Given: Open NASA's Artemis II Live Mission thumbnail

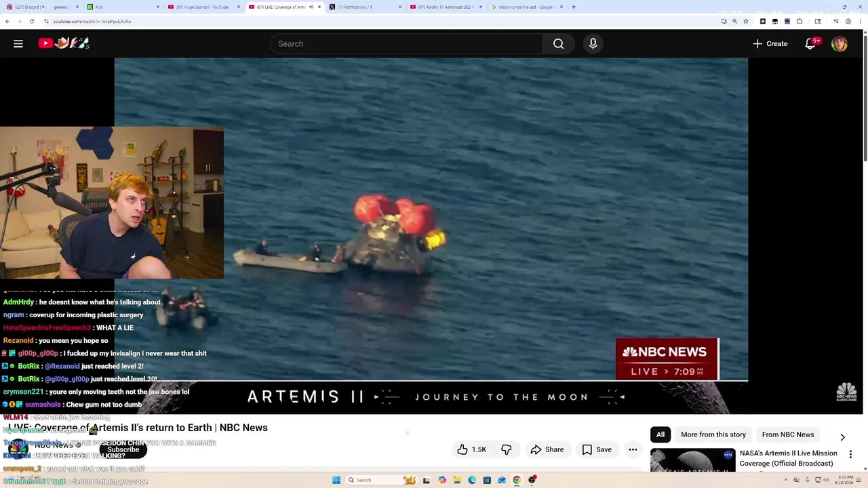Looking at the screenshot, I should [692, 460].
